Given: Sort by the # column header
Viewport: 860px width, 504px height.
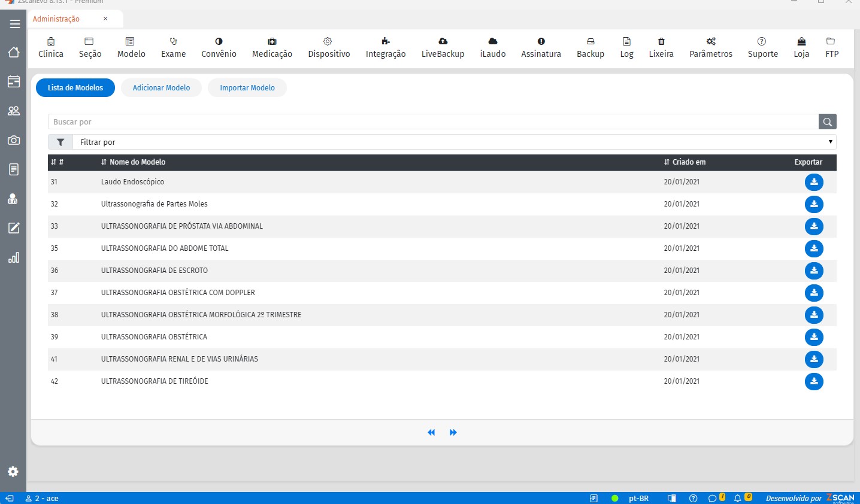Looking at the screenshot, I should pyautogui.click(x=57, y=162).
